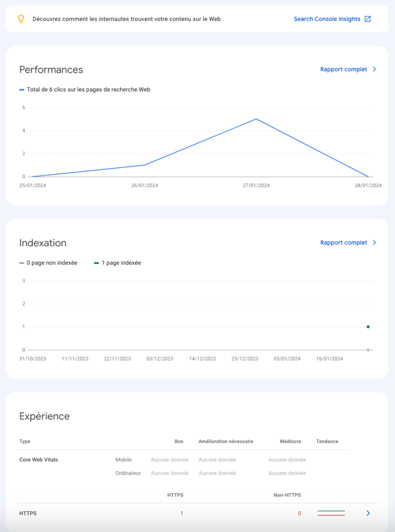Open Performances Rapport complet
This screenshot has height=532, width=395.
(x=343, y=69)
